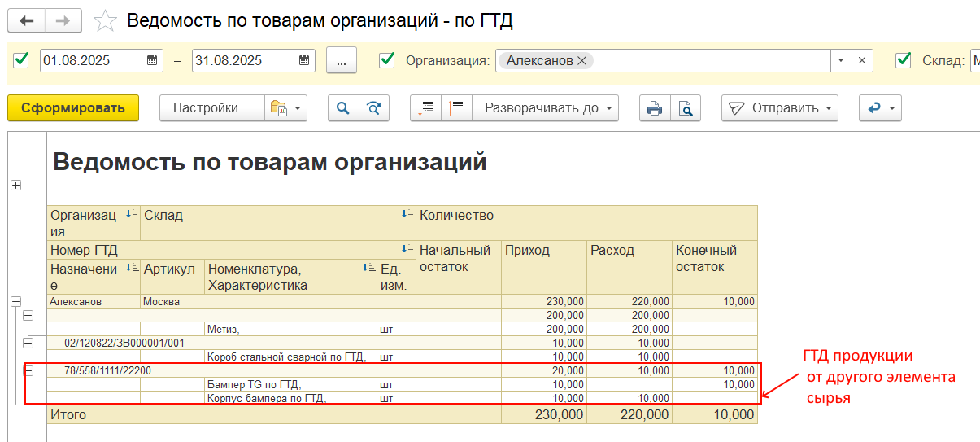Collapse the Алексанов organization group
980x442 pixels.
tap(15, 301)
